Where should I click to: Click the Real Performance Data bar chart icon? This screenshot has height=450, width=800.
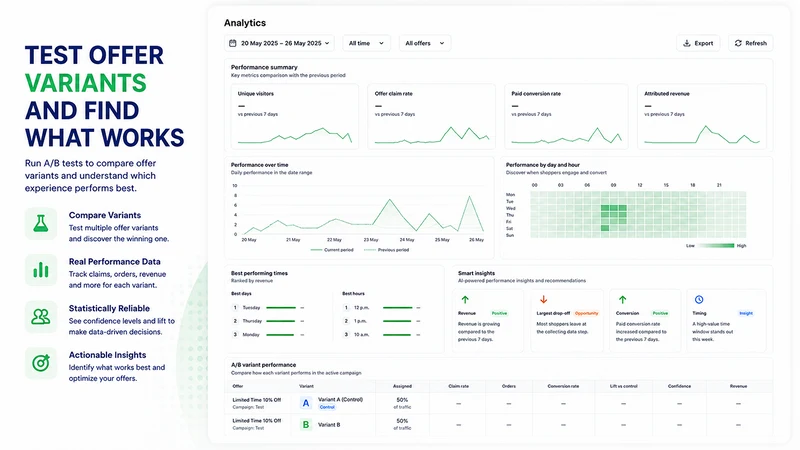click(x=41, y=270)
